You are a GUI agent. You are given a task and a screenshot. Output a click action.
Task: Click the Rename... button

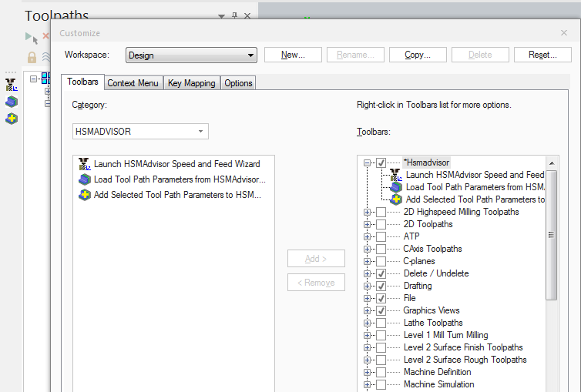[355, 55]
